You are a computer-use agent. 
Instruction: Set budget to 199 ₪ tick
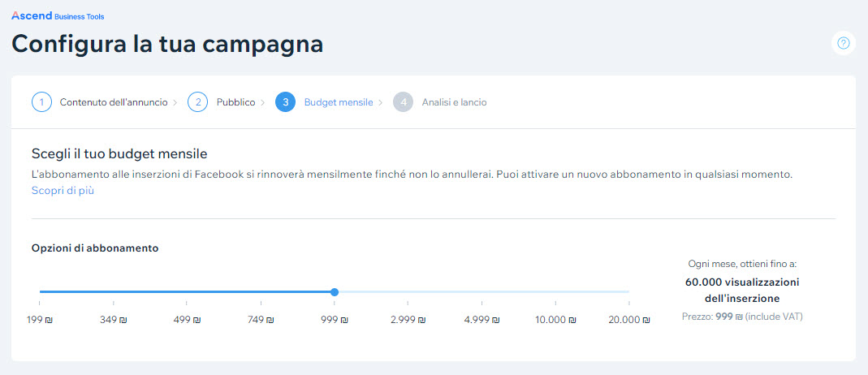[39, 320]
